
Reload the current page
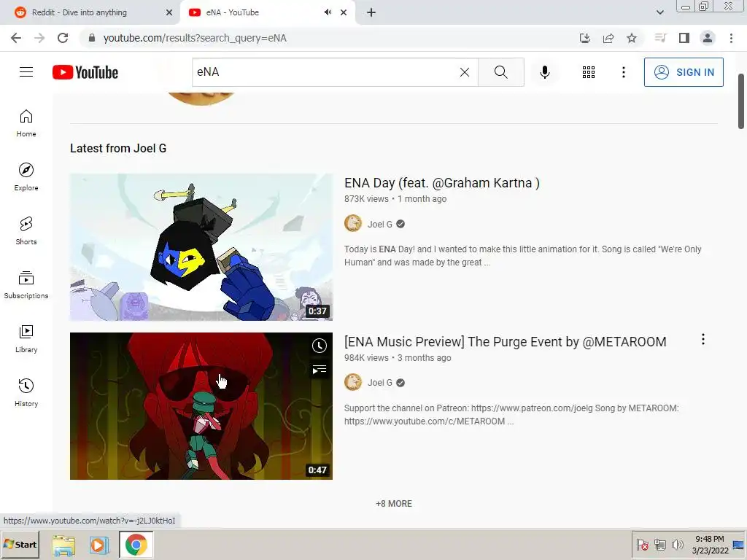63,38
